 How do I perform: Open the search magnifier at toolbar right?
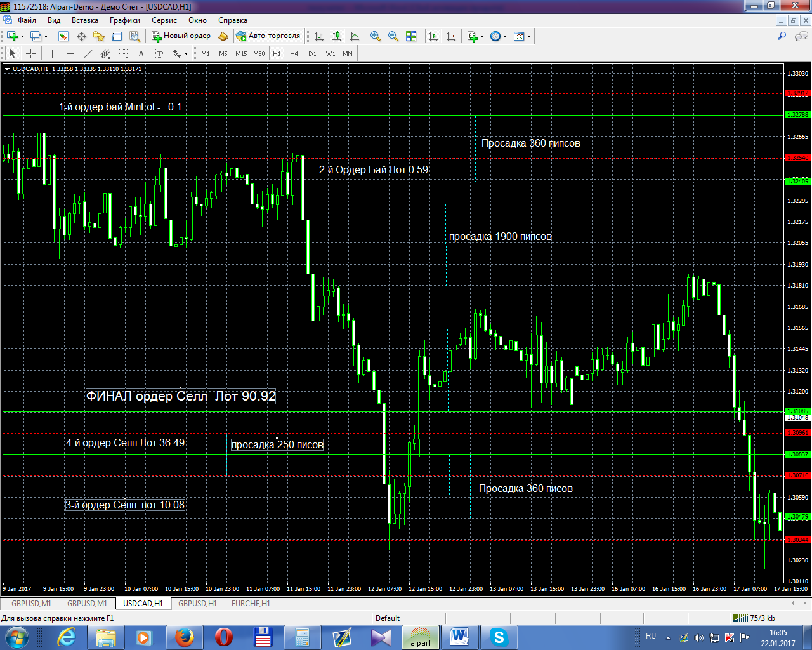click(x=782, y=36)
